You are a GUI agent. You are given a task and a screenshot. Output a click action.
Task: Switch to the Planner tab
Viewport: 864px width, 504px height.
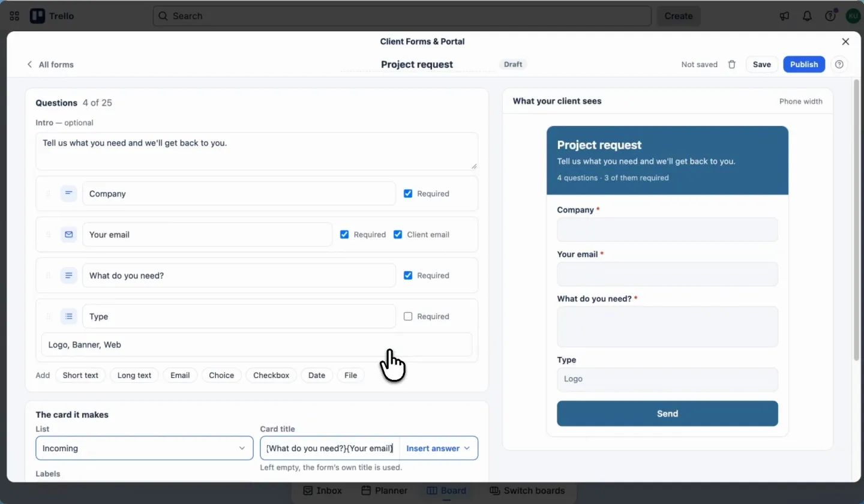(384, 491)
